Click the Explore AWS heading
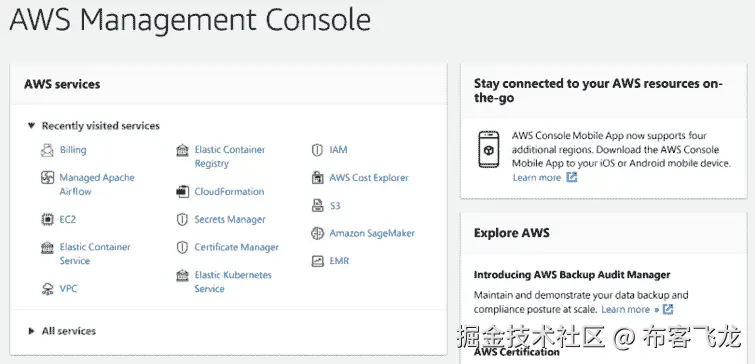The image size is (755, 364). coord(512,233)
